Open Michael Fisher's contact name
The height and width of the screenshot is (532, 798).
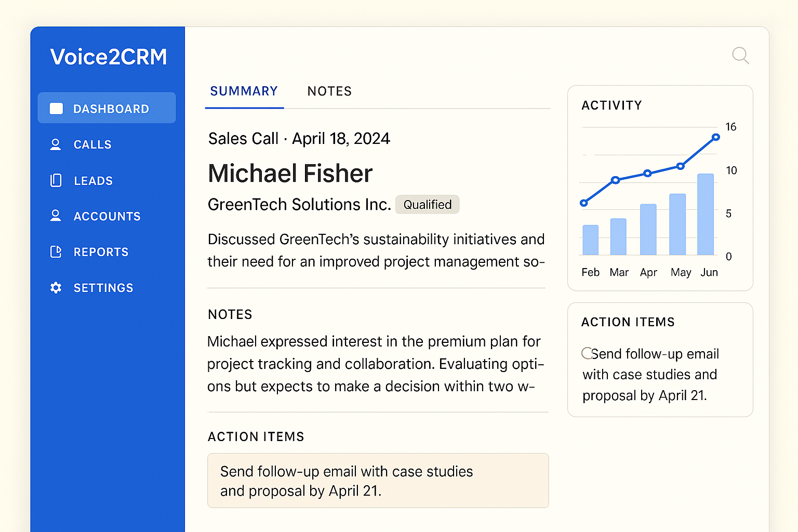(x=290, y=174)
